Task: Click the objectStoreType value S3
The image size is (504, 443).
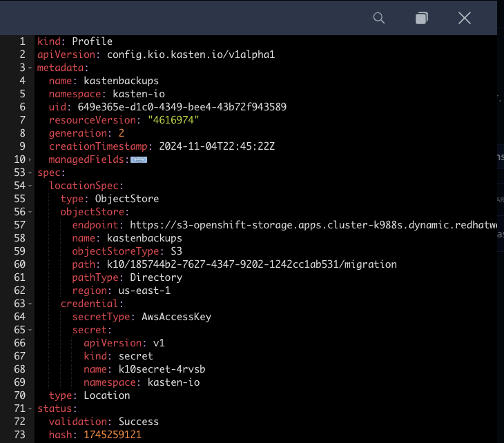Action: point(177,251)
